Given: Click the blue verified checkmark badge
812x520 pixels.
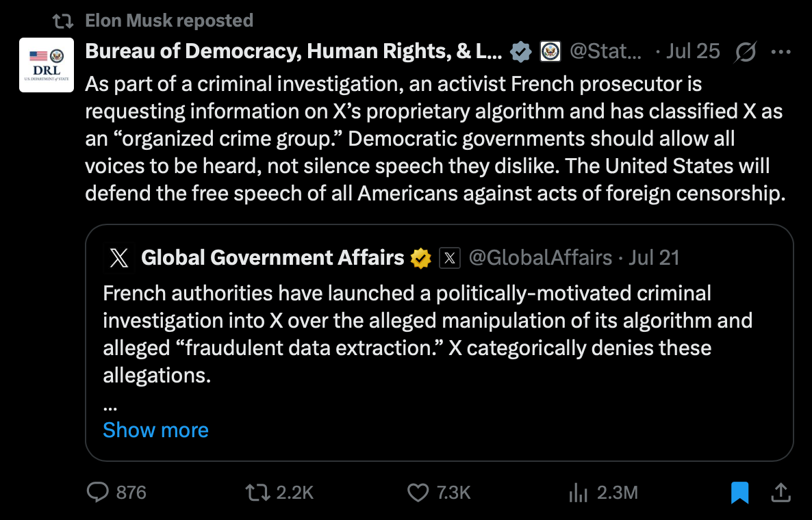Looking at the screenshot, I should tap(520, 52).
